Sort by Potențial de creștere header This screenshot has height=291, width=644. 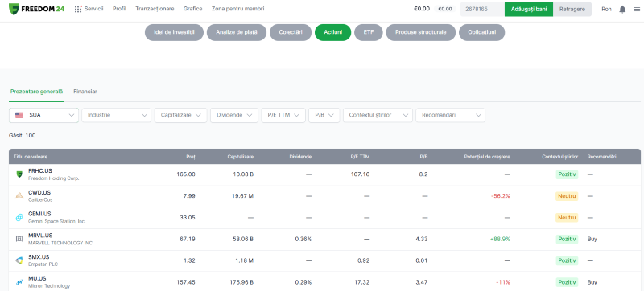(487, 157)
